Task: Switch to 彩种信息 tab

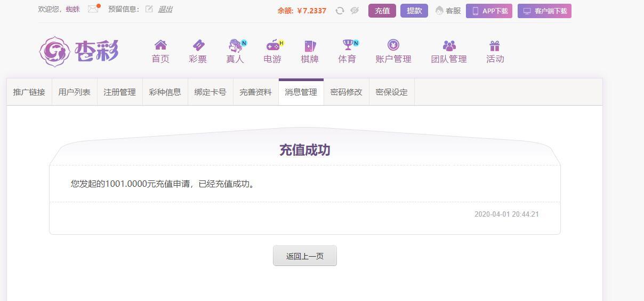Action: (x=165, y=92)
